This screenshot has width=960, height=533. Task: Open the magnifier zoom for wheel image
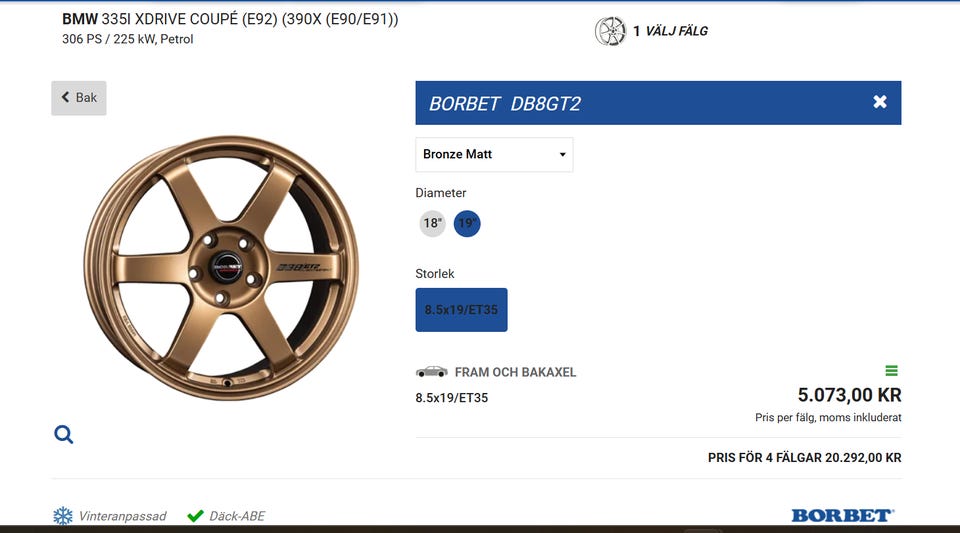(64, 434)
